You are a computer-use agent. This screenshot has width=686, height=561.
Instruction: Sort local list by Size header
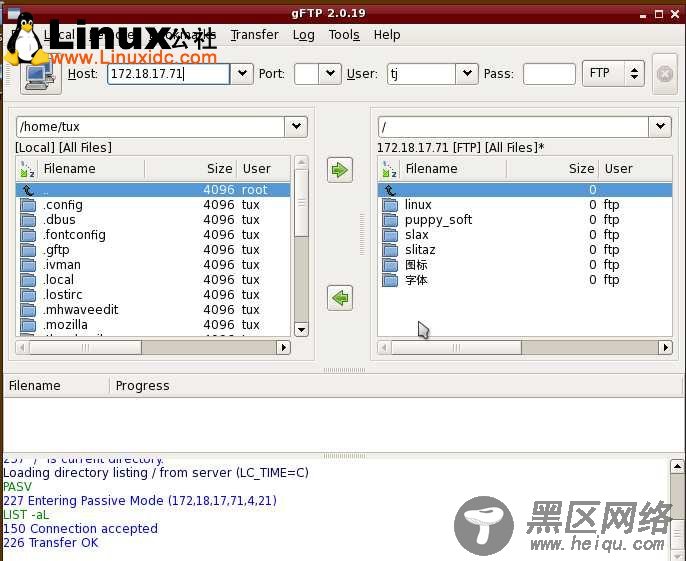pyautogui.click(x=191, y=169)
